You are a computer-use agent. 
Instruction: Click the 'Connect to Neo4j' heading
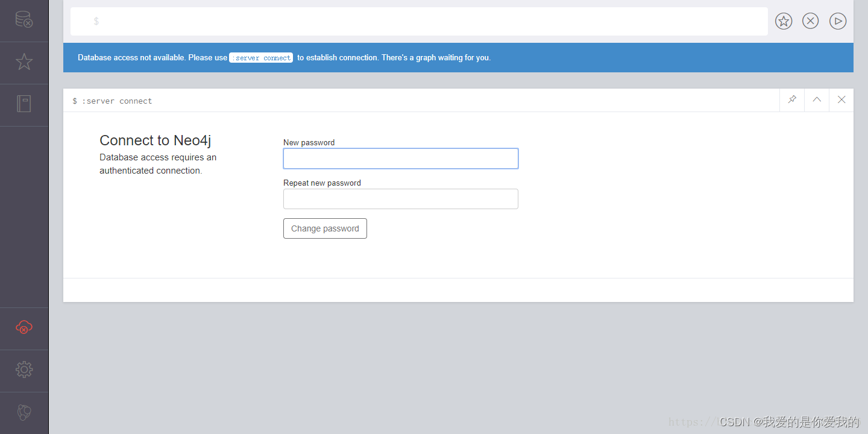point(156,140)
